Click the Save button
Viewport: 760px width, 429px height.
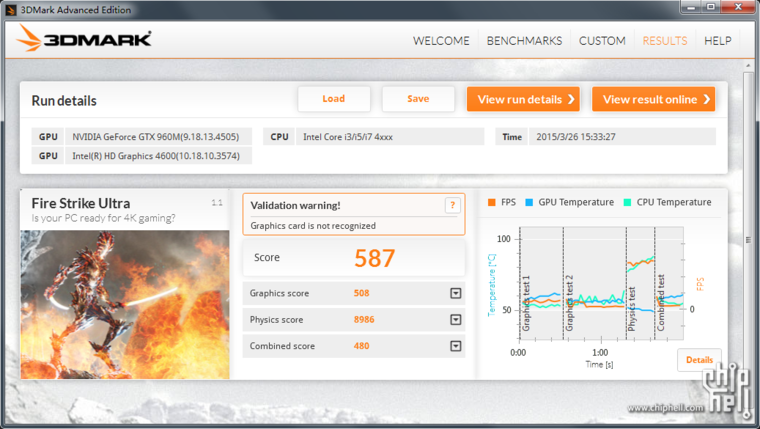coord(418,99)
